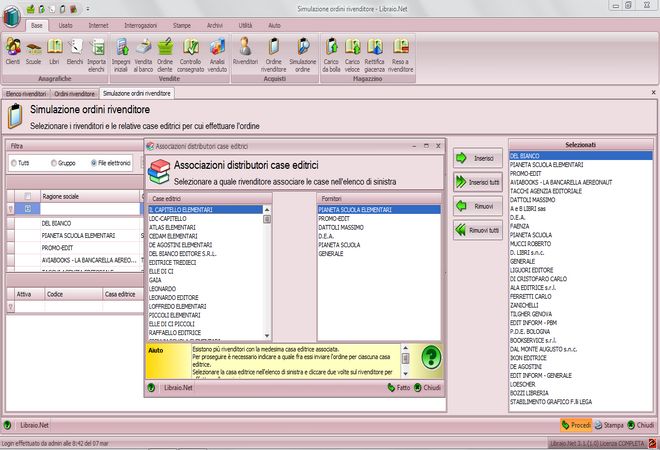
Task: Click Importa elenchi icon
Action: coord(96,55)
